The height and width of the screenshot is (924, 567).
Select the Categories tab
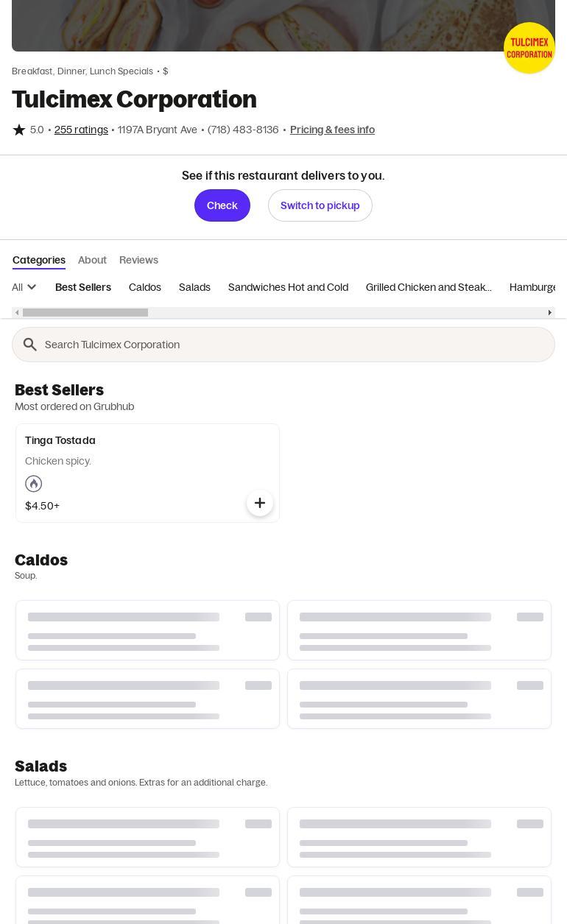point(39,260)
